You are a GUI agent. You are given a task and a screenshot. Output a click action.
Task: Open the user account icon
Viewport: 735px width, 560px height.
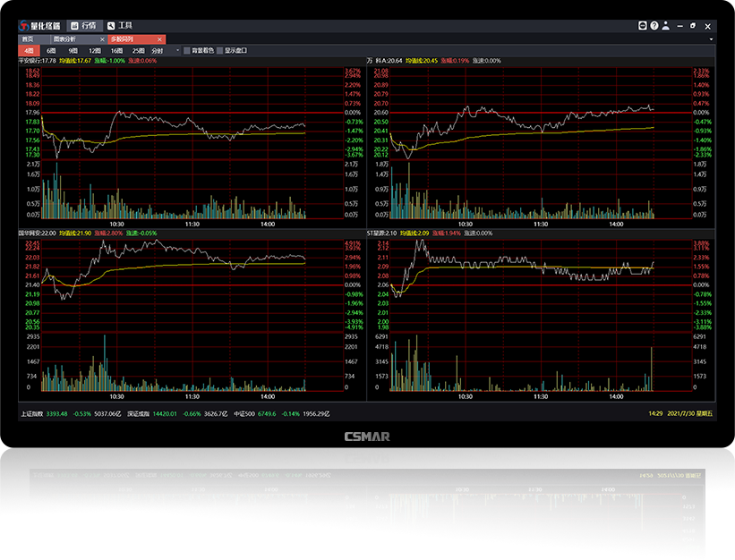[x=665, y=26]
